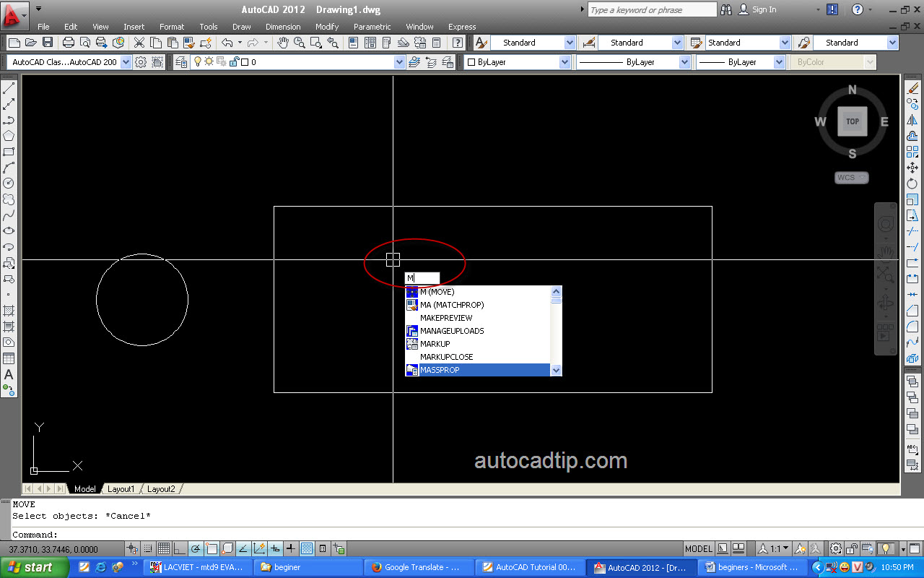Open the text style Standard dropdown
The width and height of the screenshot is (924, 578).
[570, 43]
